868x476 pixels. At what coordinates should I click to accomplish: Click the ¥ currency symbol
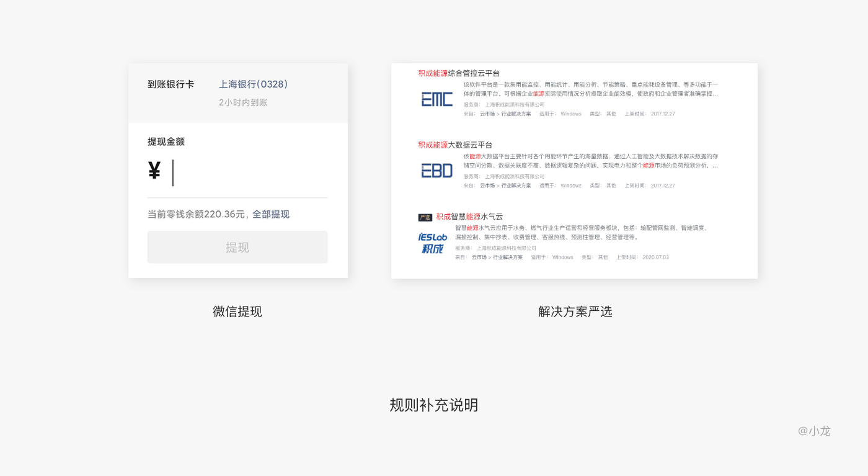point(154,171)
